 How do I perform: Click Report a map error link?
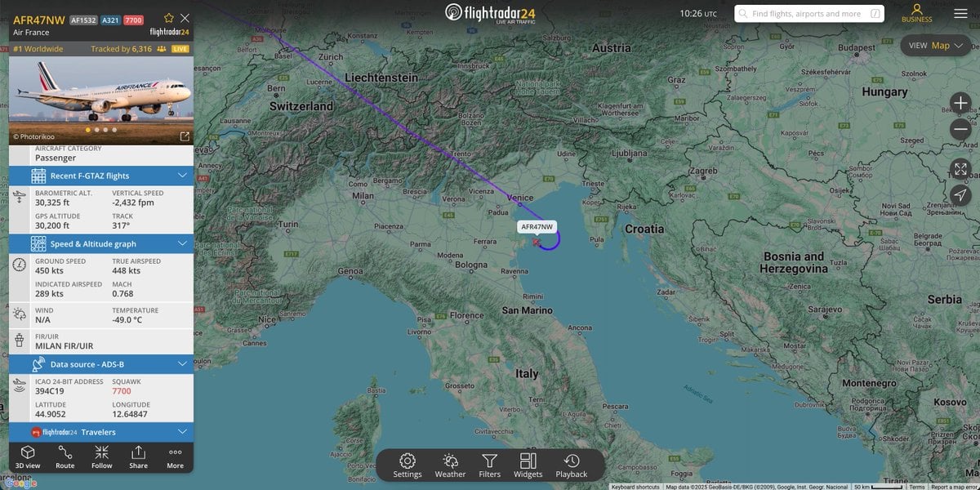[953, 487]
